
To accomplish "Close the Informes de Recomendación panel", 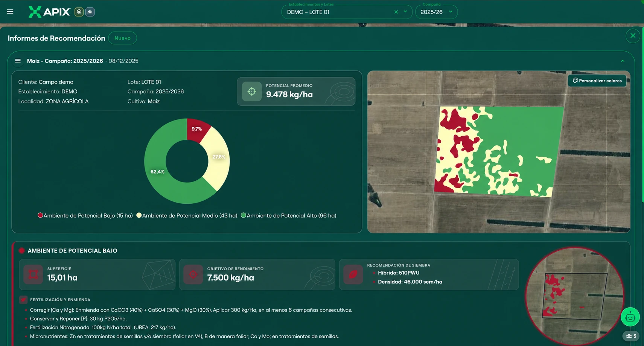I will (633, 36).
